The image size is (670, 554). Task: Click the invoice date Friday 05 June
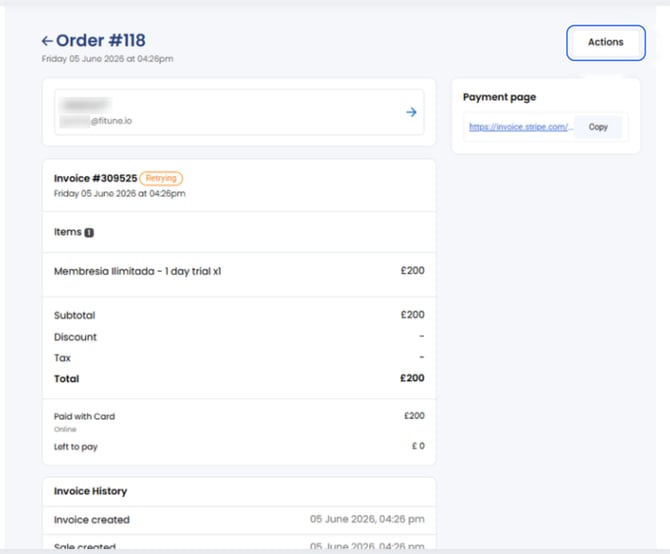[x=120, y=193]
